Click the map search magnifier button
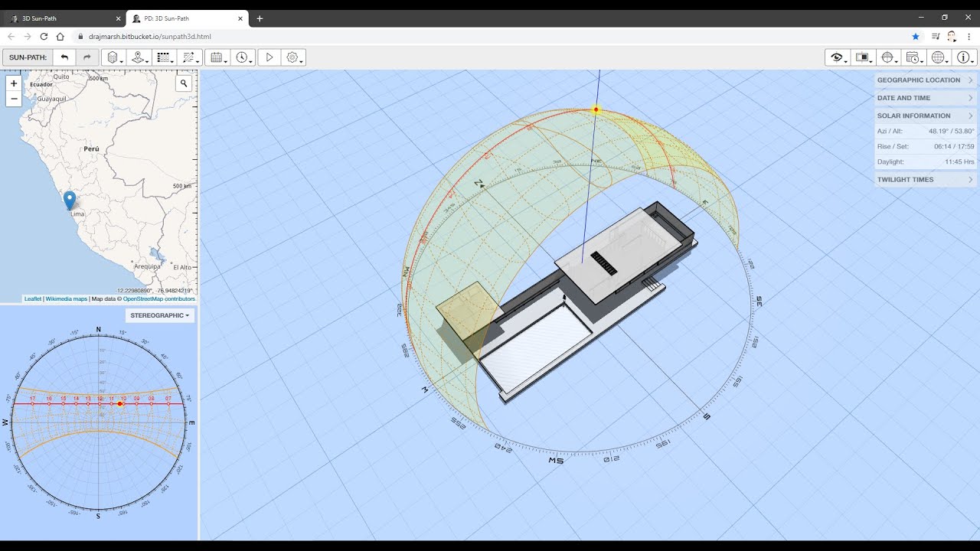The height and width of the screenshot is (551, 980). point(184,83)
